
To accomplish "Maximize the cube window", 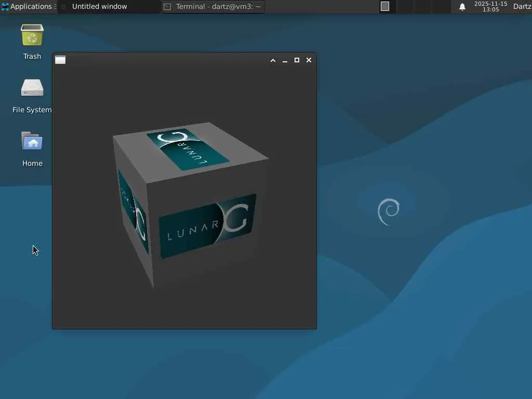I will click(x=297, y=60).
